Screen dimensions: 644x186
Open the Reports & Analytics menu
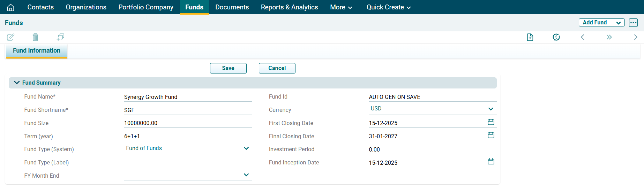click(x=289, y=7)
